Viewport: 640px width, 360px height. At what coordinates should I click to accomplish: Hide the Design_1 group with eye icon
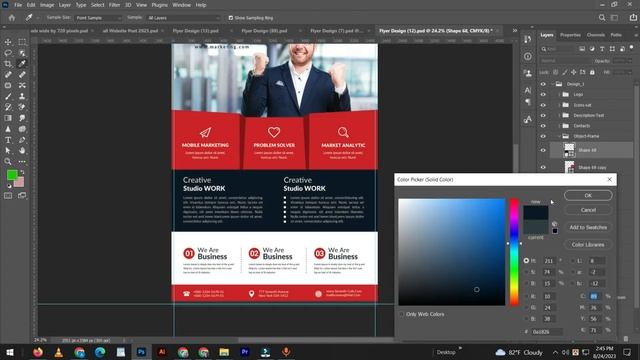543,84
